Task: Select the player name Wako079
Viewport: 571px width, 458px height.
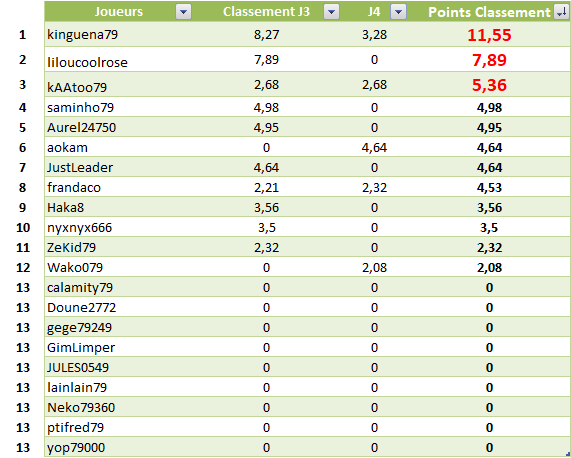Action: pyautogui.click(x=75, y=268)
